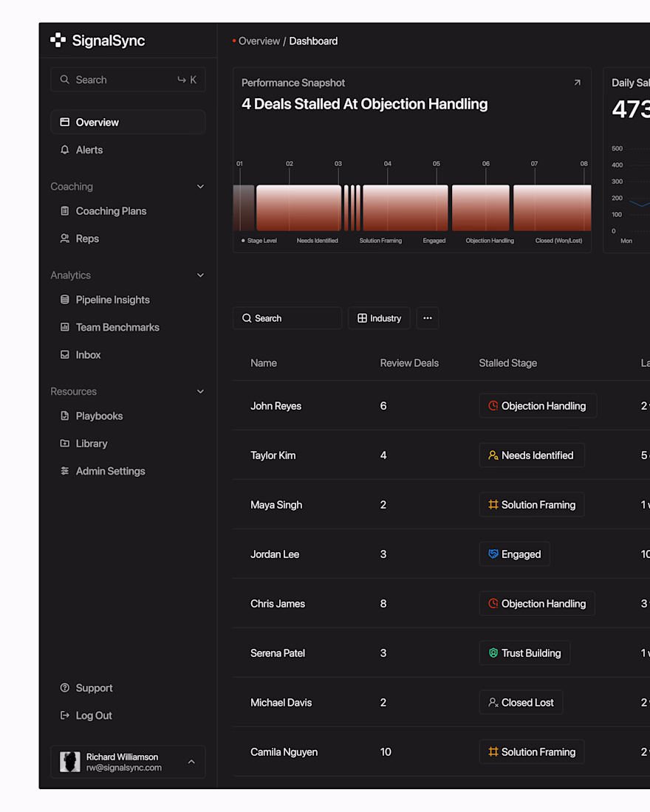Click the Coaching Plans clipboard icon

[65, 211]
